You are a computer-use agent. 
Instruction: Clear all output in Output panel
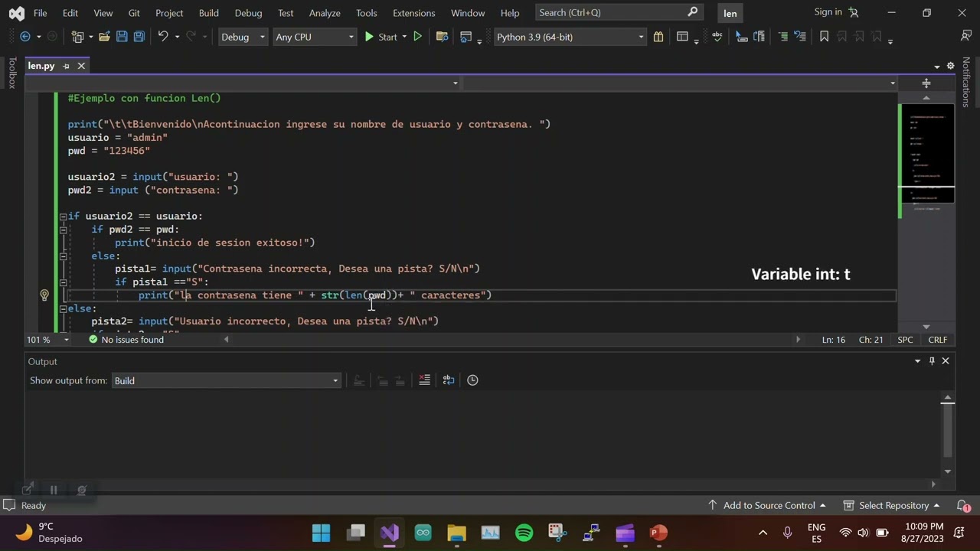[x=425, y=380]
